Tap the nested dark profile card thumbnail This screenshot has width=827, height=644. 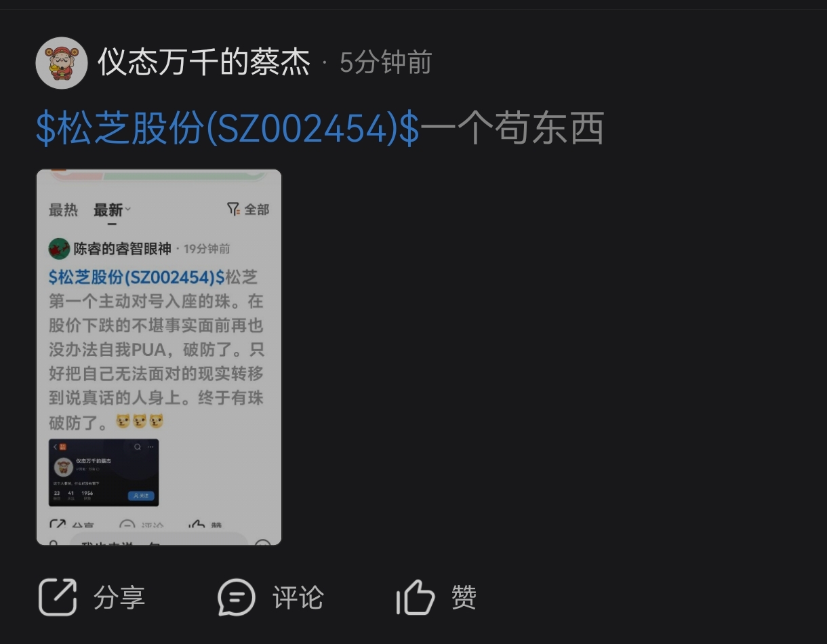coord(104,472)
